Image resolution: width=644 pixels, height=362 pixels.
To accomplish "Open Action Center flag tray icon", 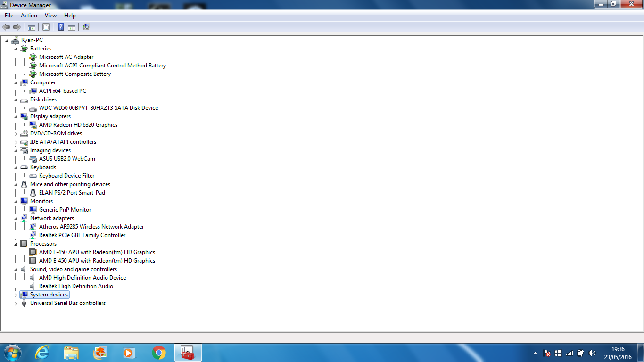I will (x=547, y=353).
